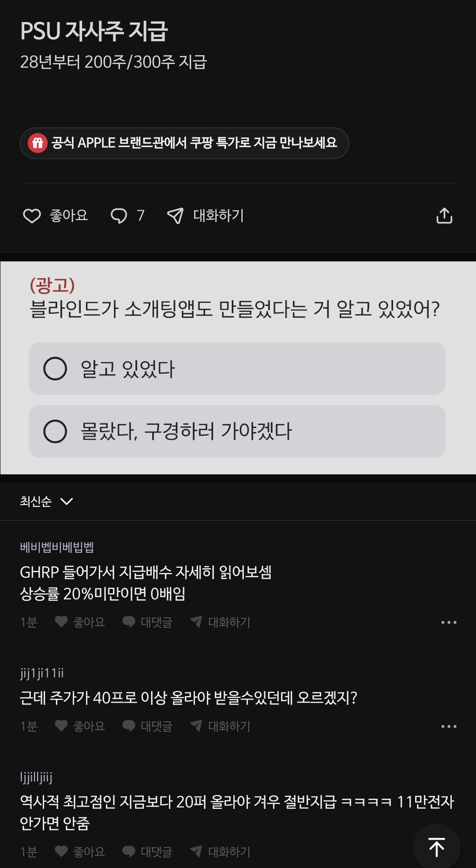Image resolution: width=476 pixels, height=868 pixels.
Task: Open the profile of user ljjilljiij
Action: point(36,777)
